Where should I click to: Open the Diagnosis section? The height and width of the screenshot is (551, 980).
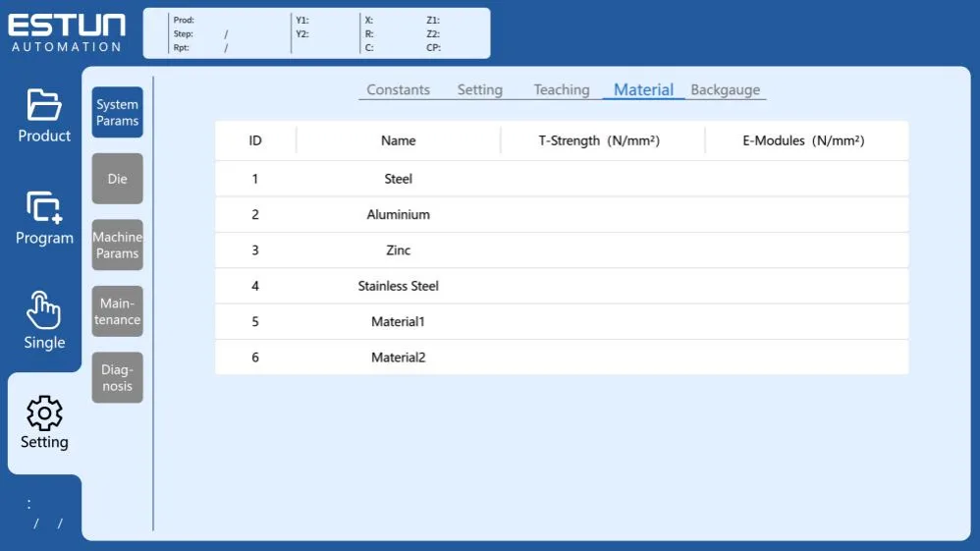[118, 378]
